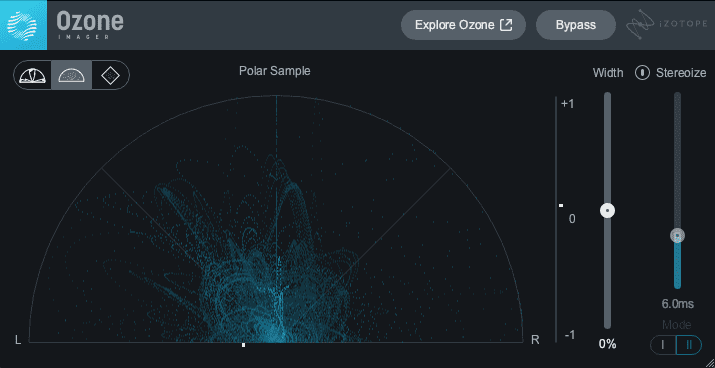Click the iZotope logo in header
Screen dimensions: 715x368
[x=667, y=24]
